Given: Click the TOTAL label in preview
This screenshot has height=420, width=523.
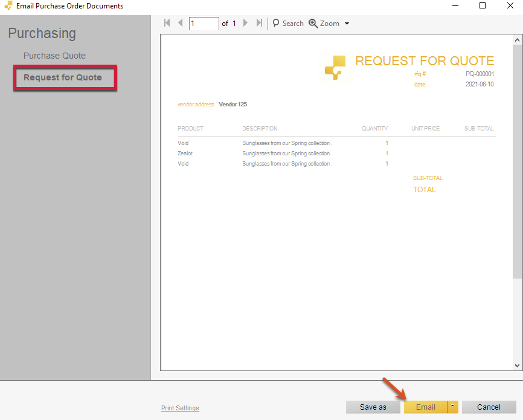Looking at the screenshot, I should coord(425,190).
